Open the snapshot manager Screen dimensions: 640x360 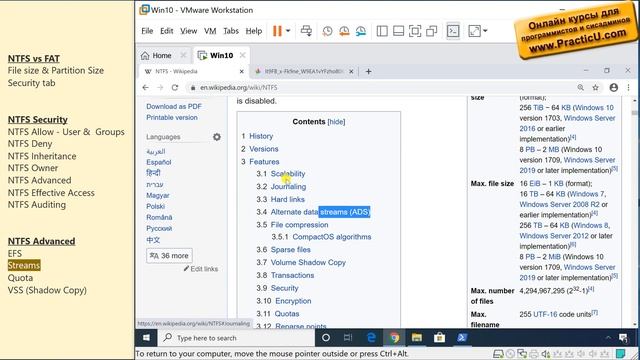coord(361,31)
